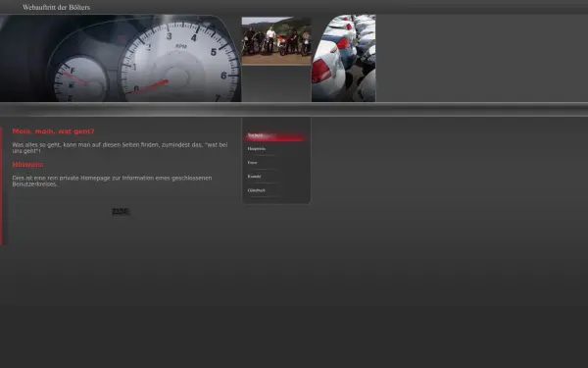The width and height of the screenshot is (588, 368).
Task: Open the Gästebuch page
Action: 275,190
